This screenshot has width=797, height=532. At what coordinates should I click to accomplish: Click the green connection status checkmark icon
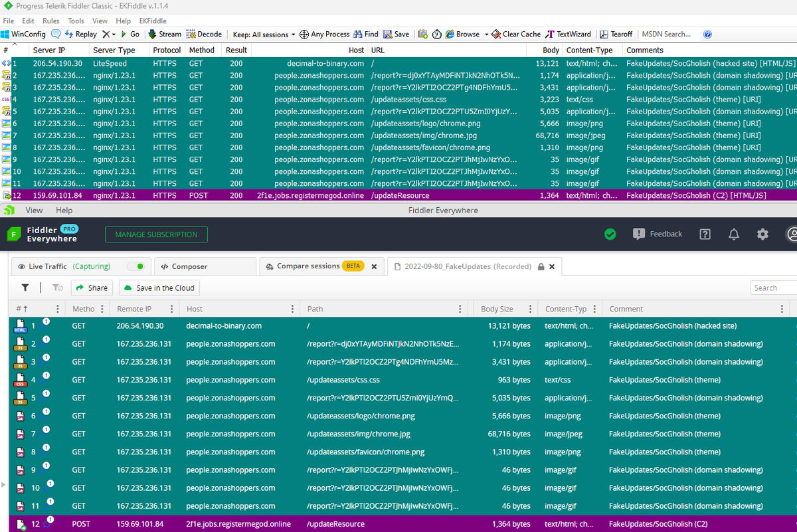(x=610, y=234)
